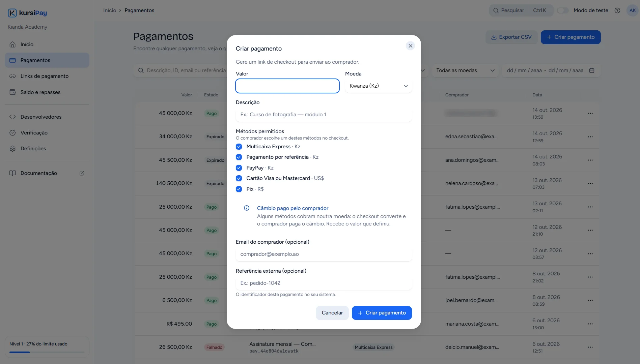Uncheck Pagamento por referência method
Viewport: 640px width, 364px height.
click(239, 157)
